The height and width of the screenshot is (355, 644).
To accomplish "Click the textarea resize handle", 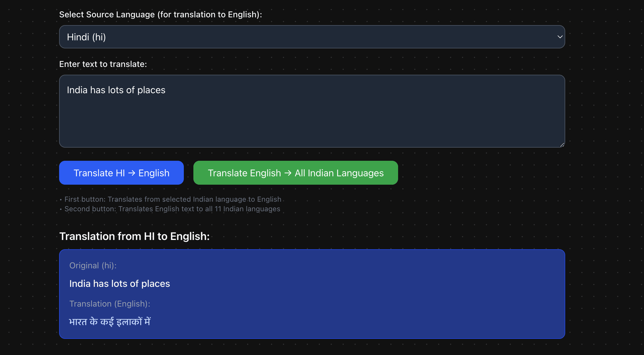I will pyautogui.click(x=562, y=145).
